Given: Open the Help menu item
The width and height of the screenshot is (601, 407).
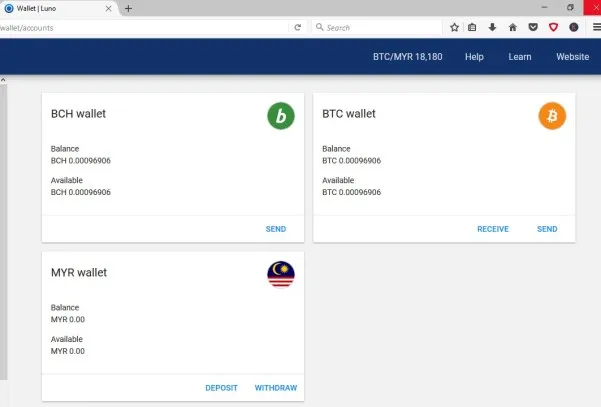Looking at the screenshot, I should tap(474, 57).
